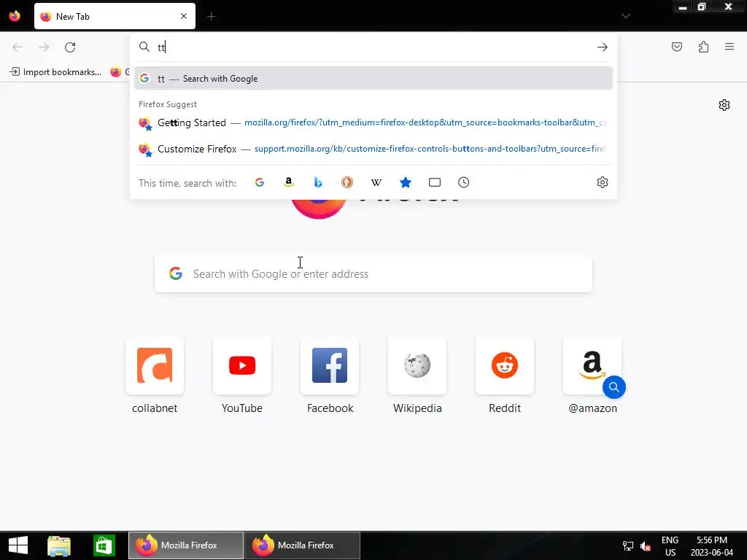Select the New Tab tab
Image resolution: width=747 pixels, height=560 pixels.
[115, 16]
